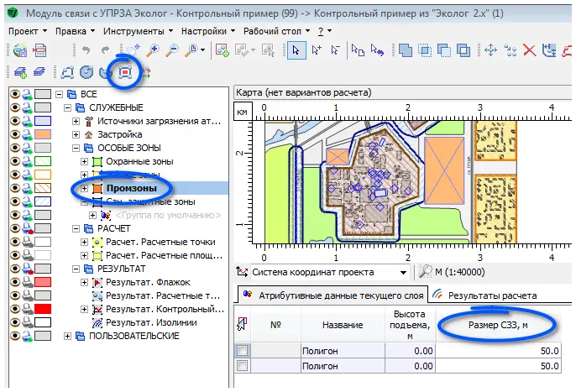Click the zoom out magnifier icon

point(174,51)
